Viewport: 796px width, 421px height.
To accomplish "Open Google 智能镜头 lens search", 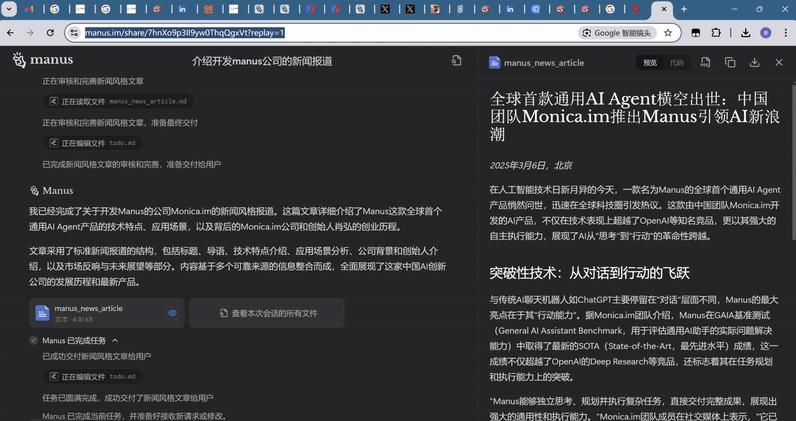I will 617,33.
